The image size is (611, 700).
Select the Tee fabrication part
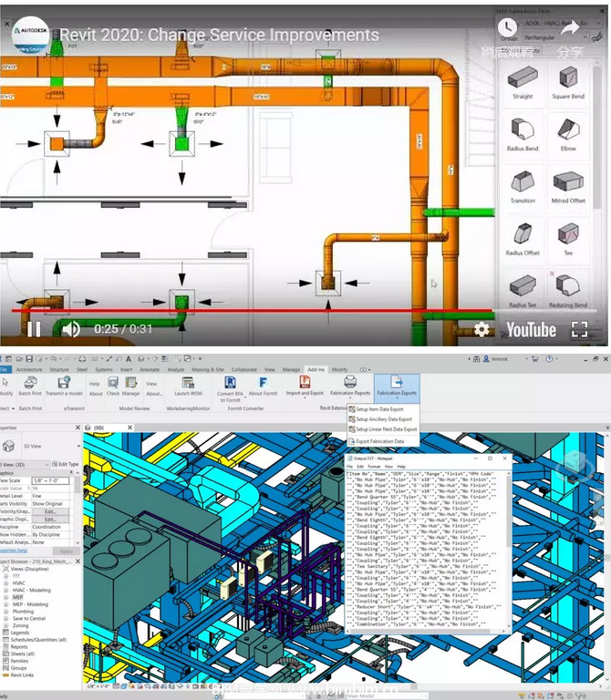pyautogui.click(x=568, y=240)
